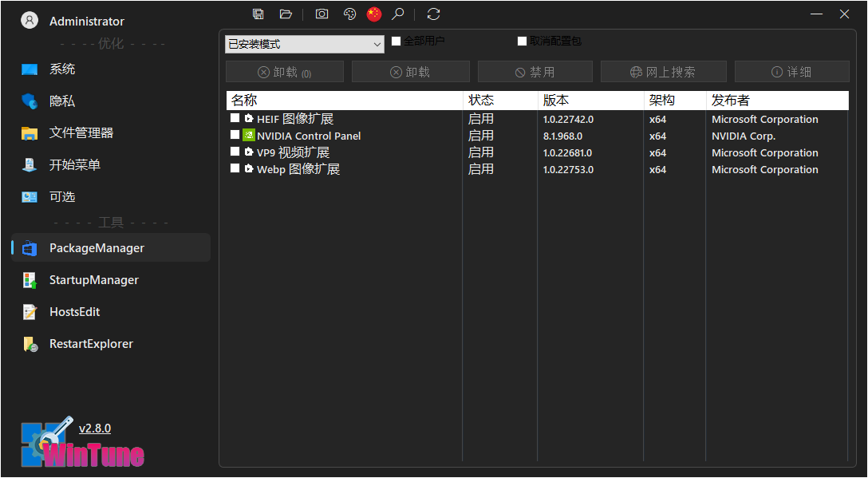Click the 网上搜索 button

tap(663, 71)
